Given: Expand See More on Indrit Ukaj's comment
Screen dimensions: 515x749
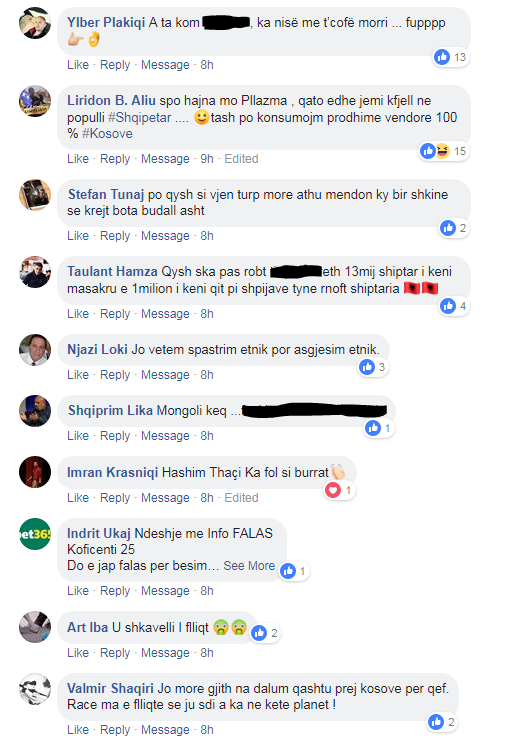Looking at the screenshot, I should (x=249, y=566).
